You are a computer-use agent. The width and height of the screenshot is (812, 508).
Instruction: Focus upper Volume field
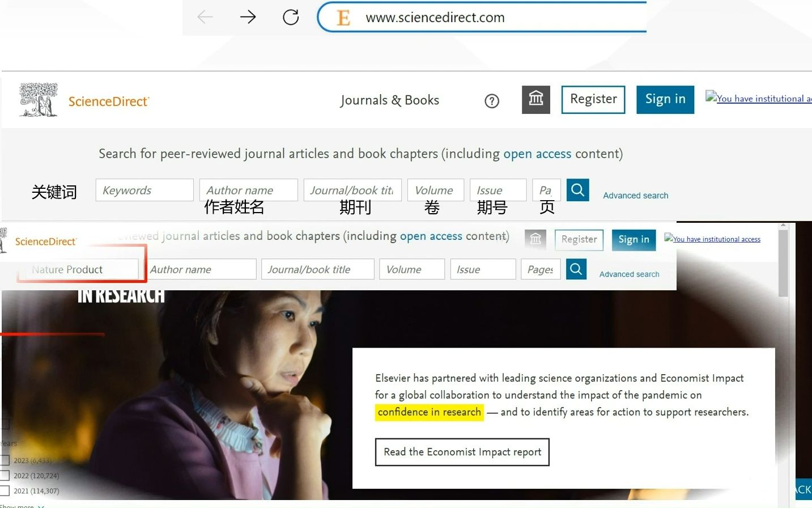(436, 190)
